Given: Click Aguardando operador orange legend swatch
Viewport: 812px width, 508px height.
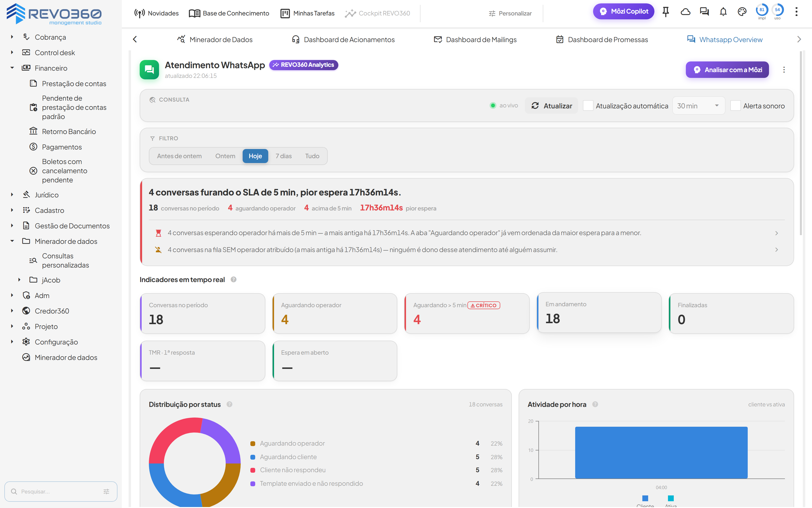Looking at the screenshot, I should tap(253, 443).
